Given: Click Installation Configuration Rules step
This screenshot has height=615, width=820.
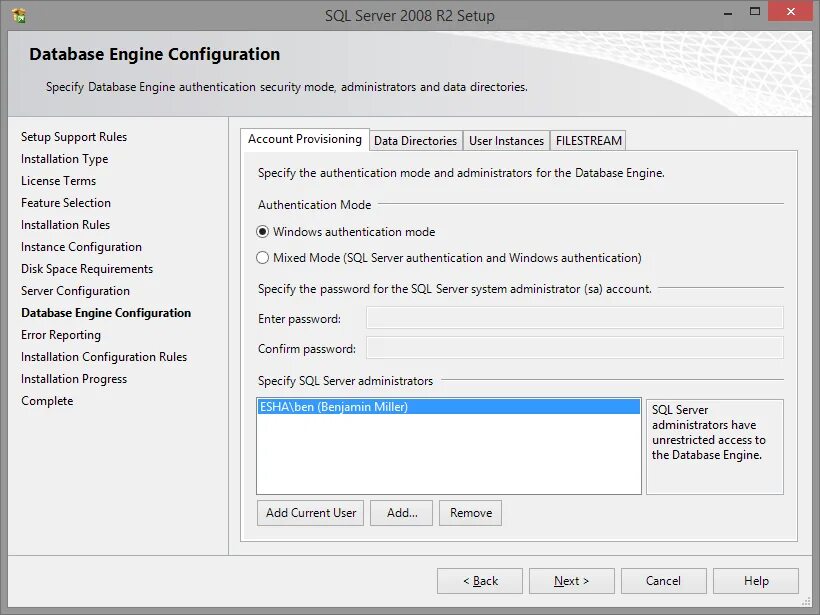Looking at the screenshot, I should [x=104, y=357].
